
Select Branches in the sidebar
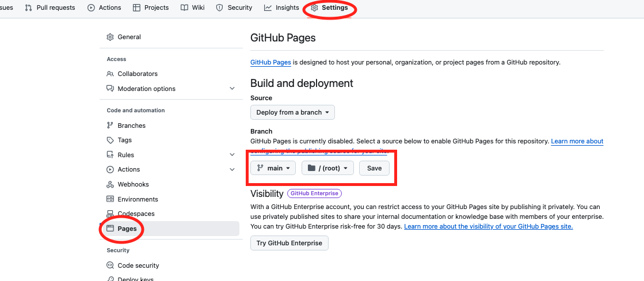pos(131,126)
